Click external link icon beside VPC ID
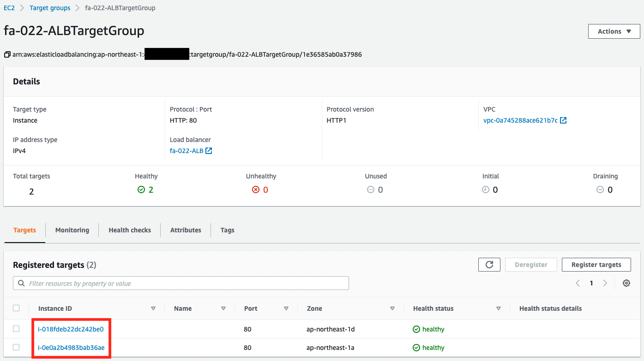 (563, 120)
